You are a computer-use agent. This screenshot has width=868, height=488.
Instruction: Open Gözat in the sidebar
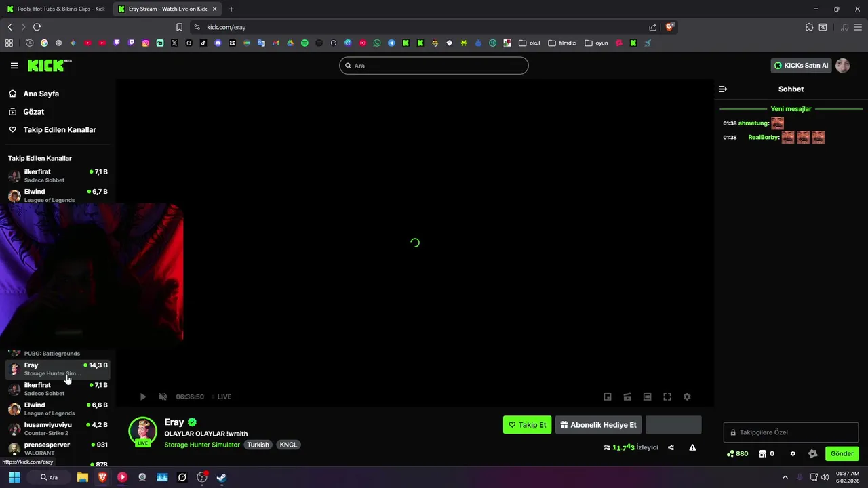tap(33, 112)
